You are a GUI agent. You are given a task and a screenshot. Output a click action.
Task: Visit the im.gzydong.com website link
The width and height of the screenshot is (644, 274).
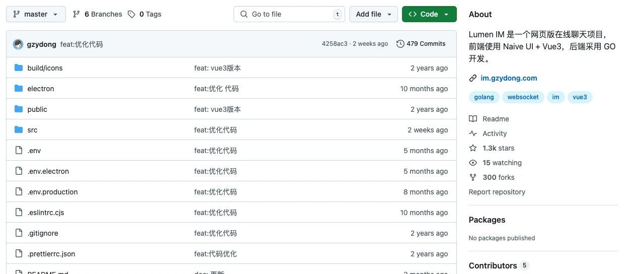509,78
